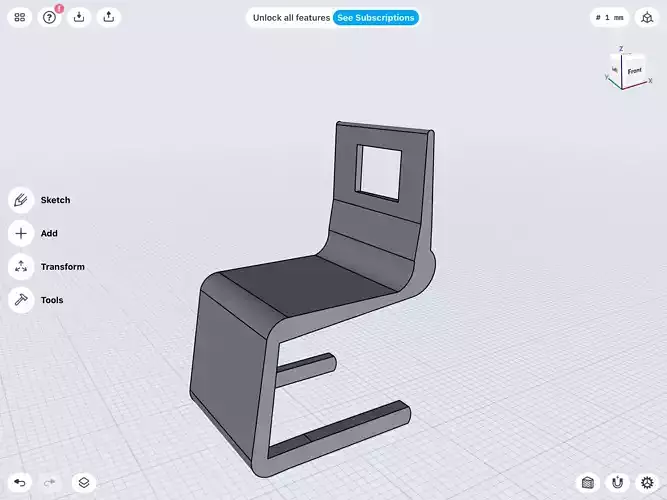Viewport: 667px width, 500px height.
Task: Open the settings gear icon
Action: [x=647, y=483]
